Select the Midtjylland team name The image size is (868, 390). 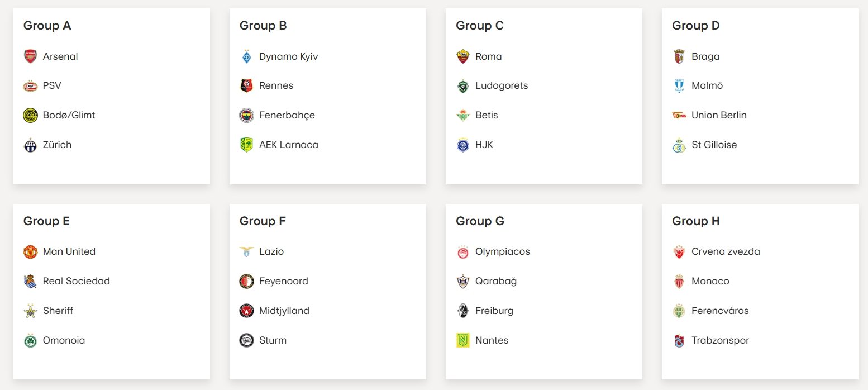tap(284, 311)
